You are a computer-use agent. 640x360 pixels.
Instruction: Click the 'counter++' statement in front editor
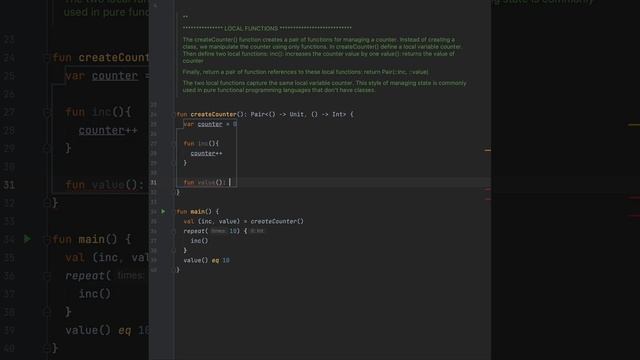pos(207,153)
